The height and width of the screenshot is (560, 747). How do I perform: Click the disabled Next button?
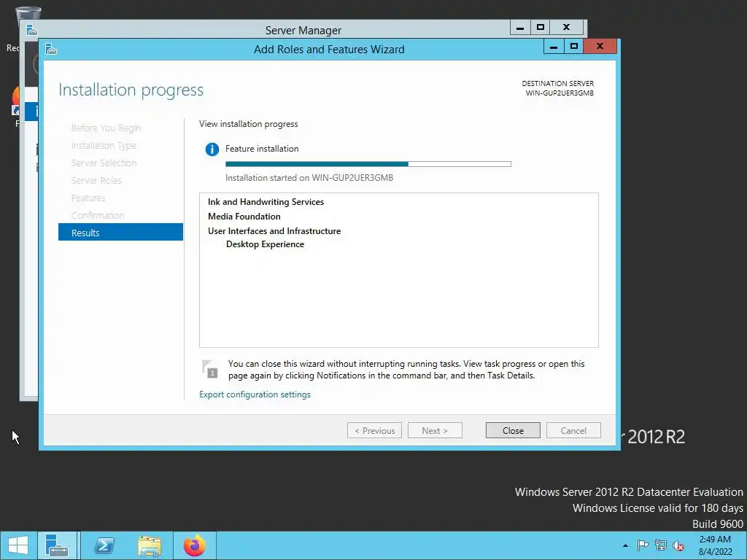435,430
